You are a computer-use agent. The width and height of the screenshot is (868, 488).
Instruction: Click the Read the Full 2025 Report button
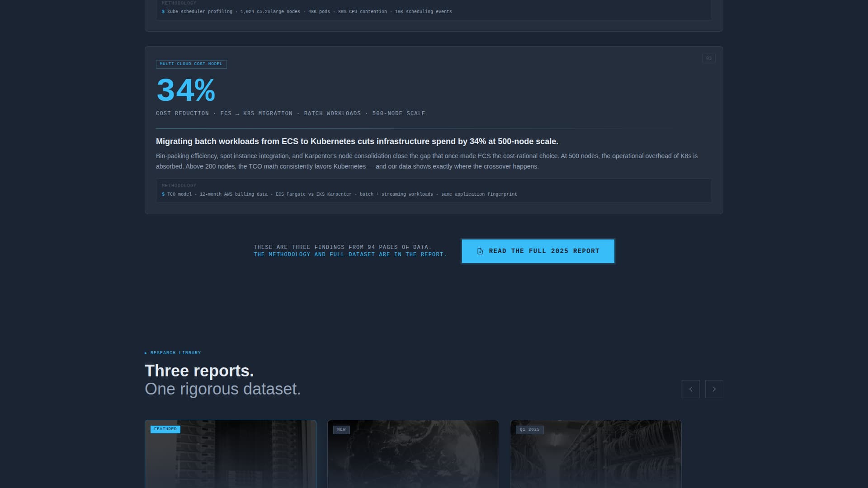[538, 251]
